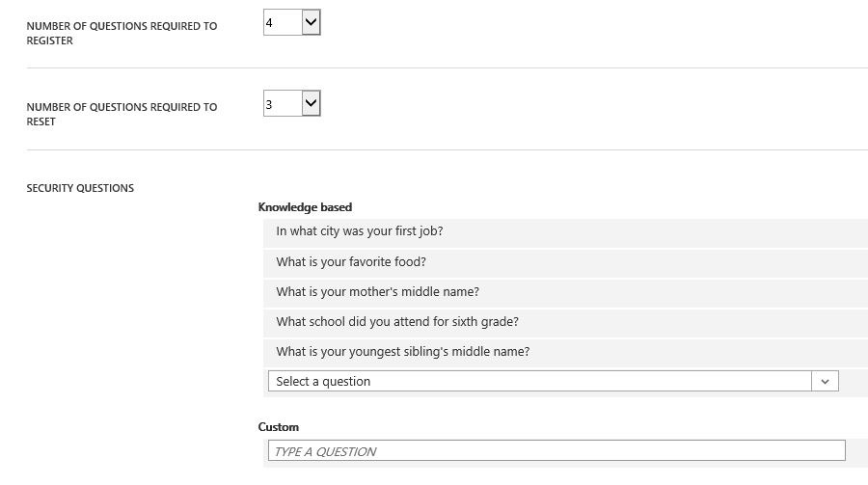Click the 'Type a question' custom field

(x=556, y=451)
